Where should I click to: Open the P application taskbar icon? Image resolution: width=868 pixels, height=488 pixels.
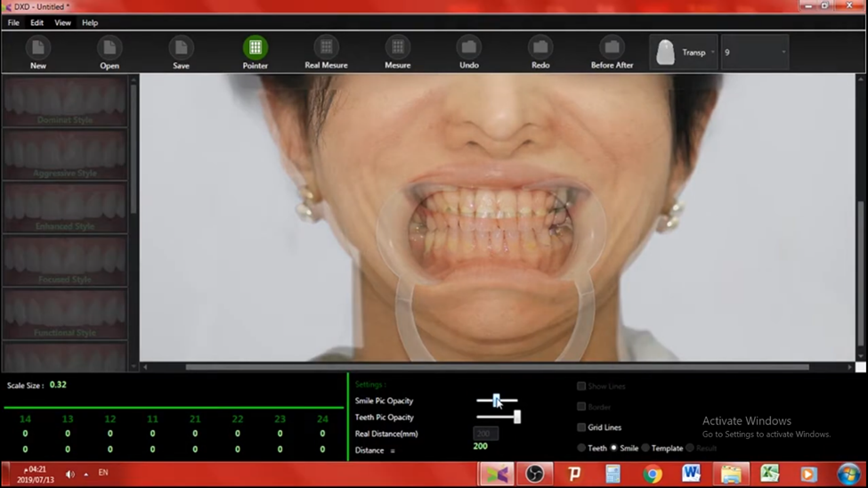point(574,474)
